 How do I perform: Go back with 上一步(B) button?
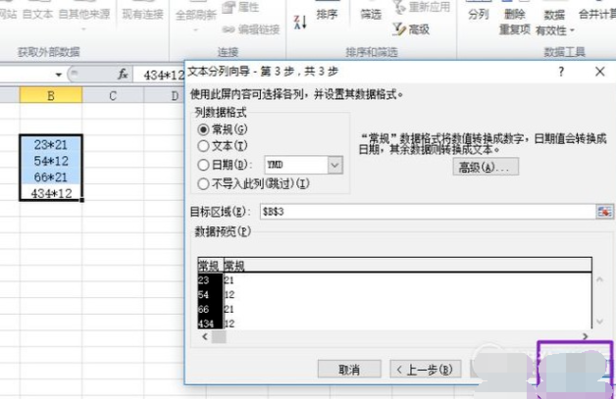pos(425,369)
